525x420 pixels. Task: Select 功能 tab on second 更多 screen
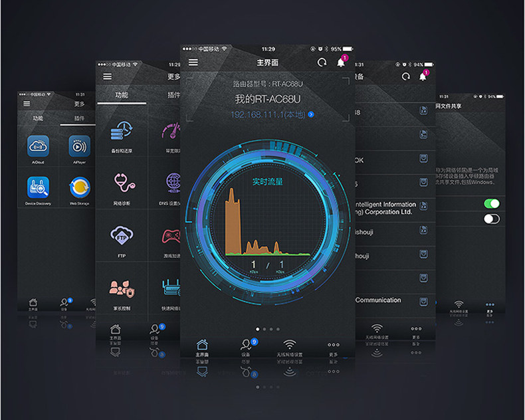tap(122, 95)
